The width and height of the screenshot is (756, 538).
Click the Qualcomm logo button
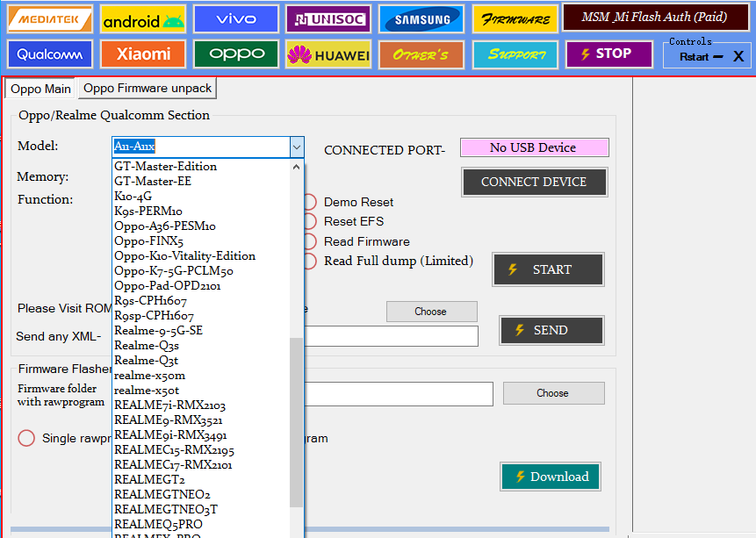[x=49, y=54]
